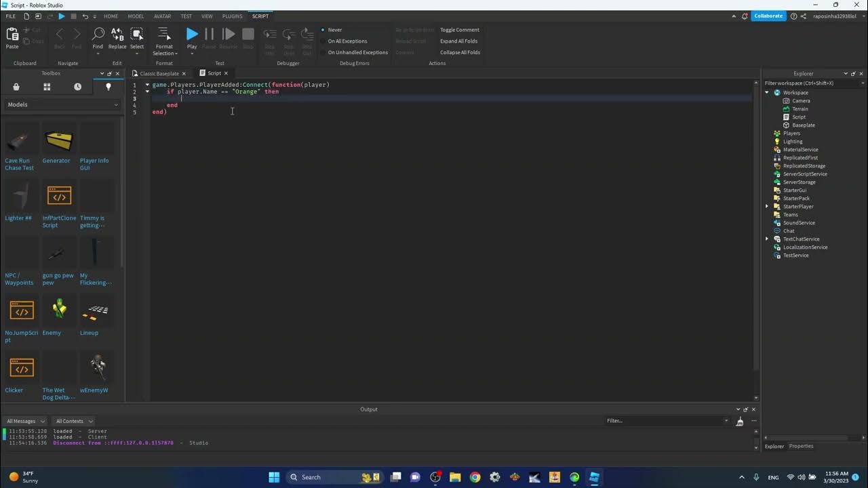
Task: Select the Lighting service in Explorer
Action: [x=792, y=142]
